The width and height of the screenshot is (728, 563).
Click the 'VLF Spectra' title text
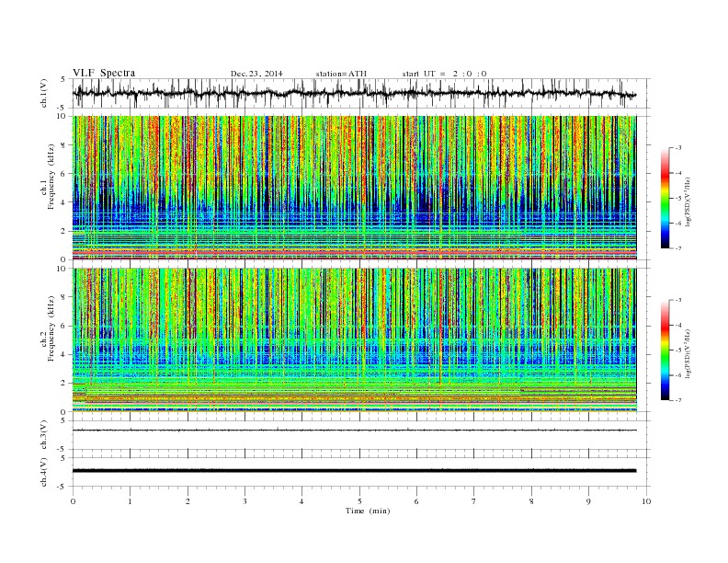[x=104, y=73]
